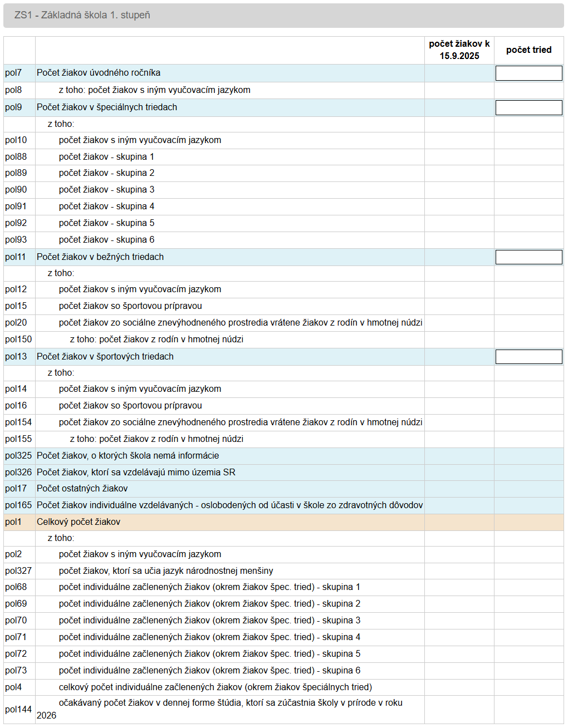This screenshot has height=728, width=568.
Task: Collapse the ZS1 - Základná škola 1. stupeň header
Action: point(82,15)
